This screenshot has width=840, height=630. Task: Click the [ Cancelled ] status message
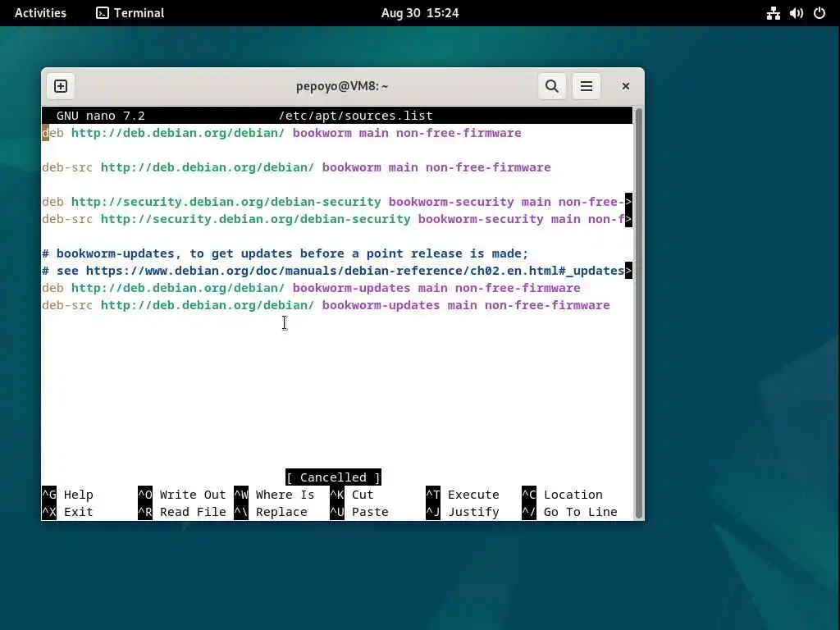point(333,477)
